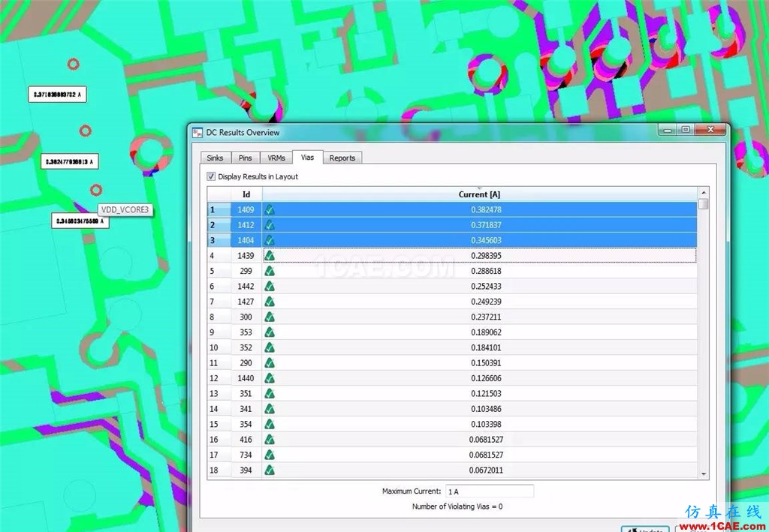Click row header number 10

(x=219, y=347)
